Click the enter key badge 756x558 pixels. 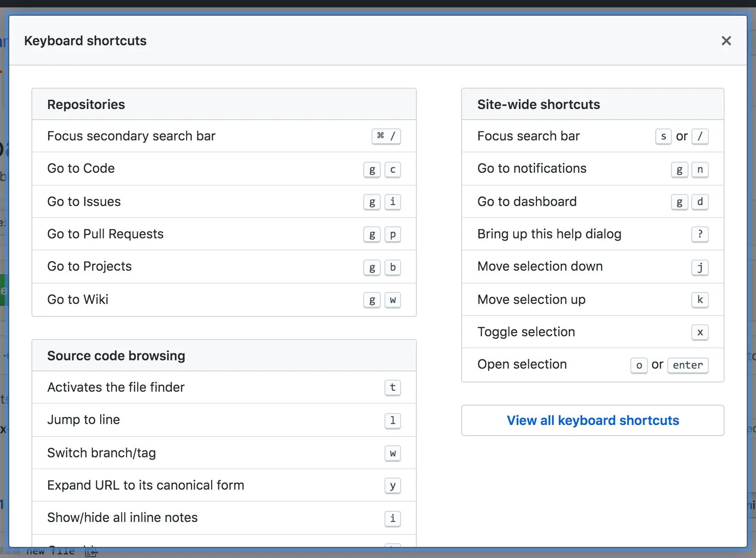coord(688,365)
